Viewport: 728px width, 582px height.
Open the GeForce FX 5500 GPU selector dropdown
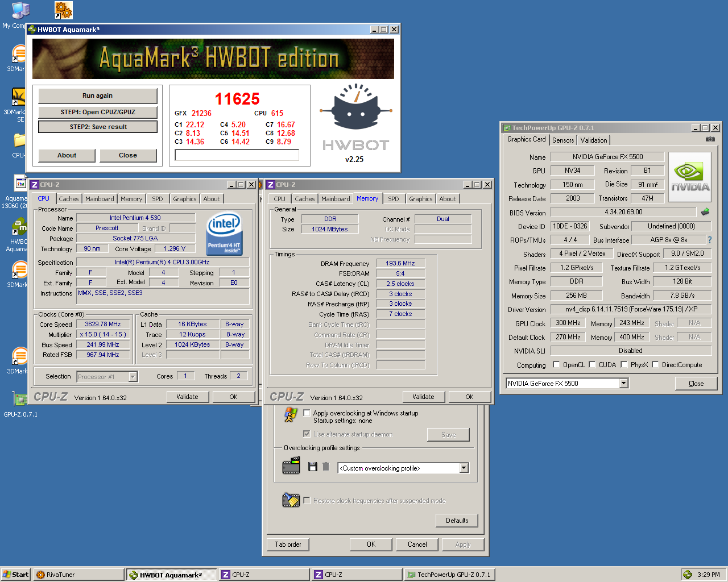623,383
